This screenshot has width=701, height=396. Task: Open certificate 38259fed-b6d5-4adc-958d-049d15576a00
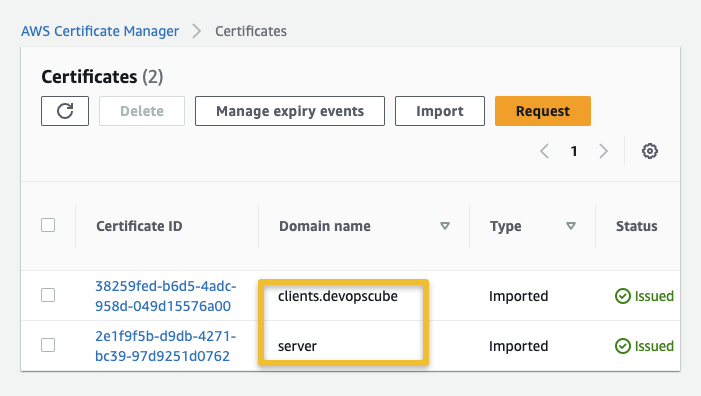(165, 296)
